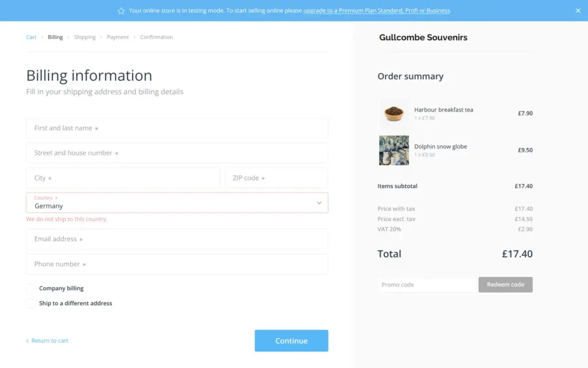The width and height of the screenshot is (588, 368).
Task: Go to Cart breadcrumb step
Action: pyautogui.click(x=31, y=37)
